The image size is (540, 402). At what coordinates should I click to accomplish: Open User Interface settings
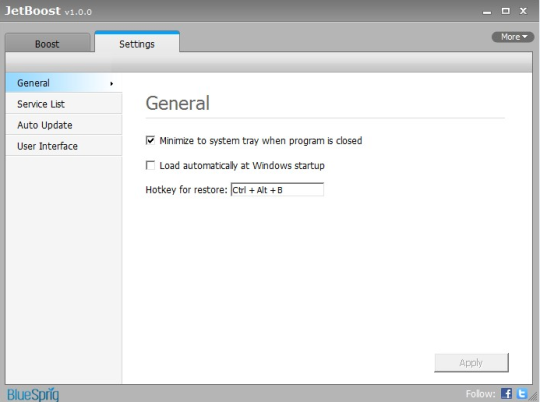click(64, 146)
